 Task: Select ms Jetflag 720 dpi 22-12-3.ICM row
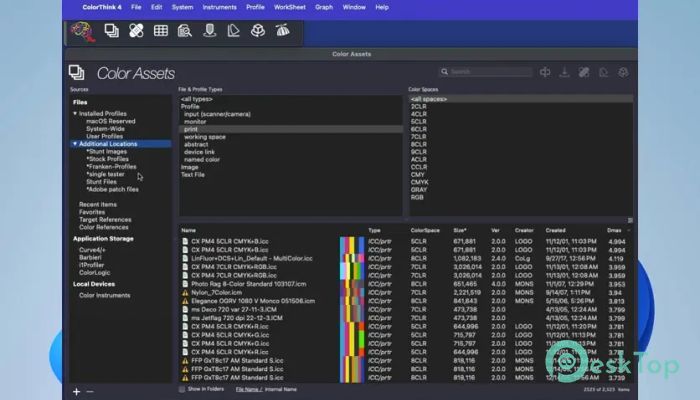[x=405, y=318]
